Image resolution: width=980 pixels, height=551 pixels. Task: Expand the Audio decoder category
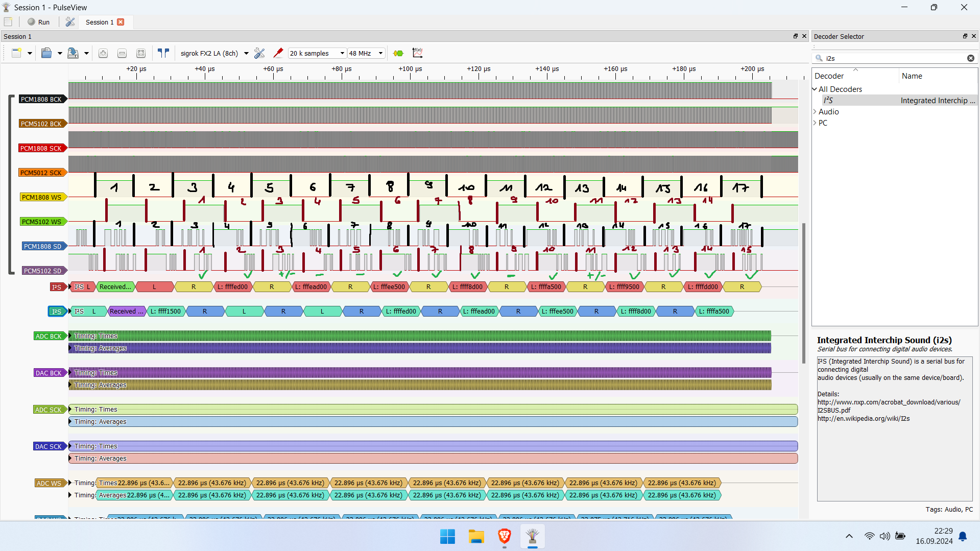pos(815,112)
